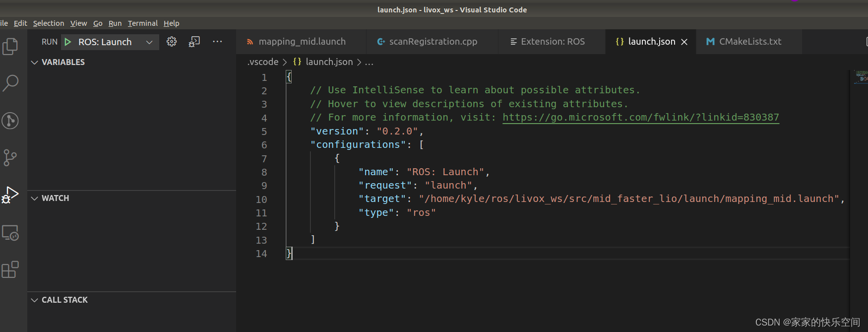The height and width of the screenshot is (332, 868).
Task: Open the Git Graph icon in activity bar
Action: [10, 121]
